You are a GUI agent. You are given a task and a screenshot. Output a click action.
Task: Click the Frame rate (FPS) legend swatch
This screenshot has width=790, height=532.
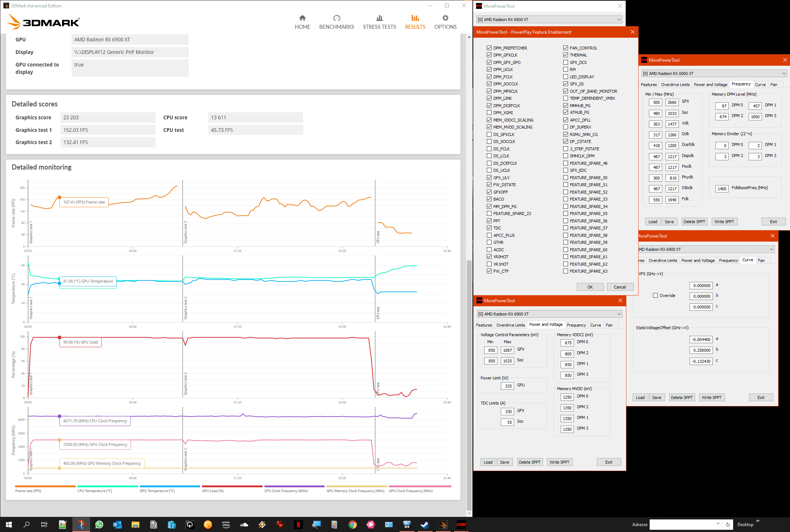(45, 486)
